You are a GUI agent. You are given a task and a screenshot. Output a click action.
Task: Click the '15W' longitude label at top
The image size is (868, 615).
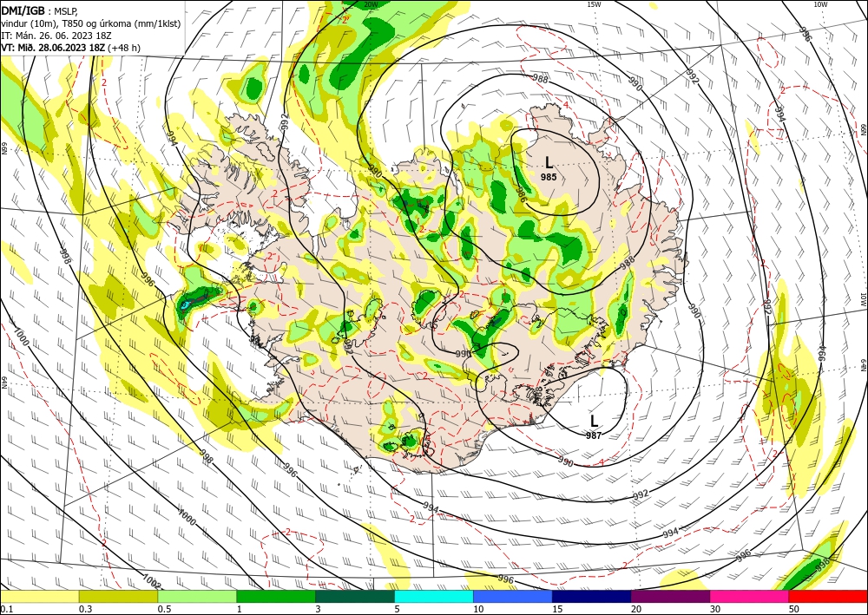(594, 4)
